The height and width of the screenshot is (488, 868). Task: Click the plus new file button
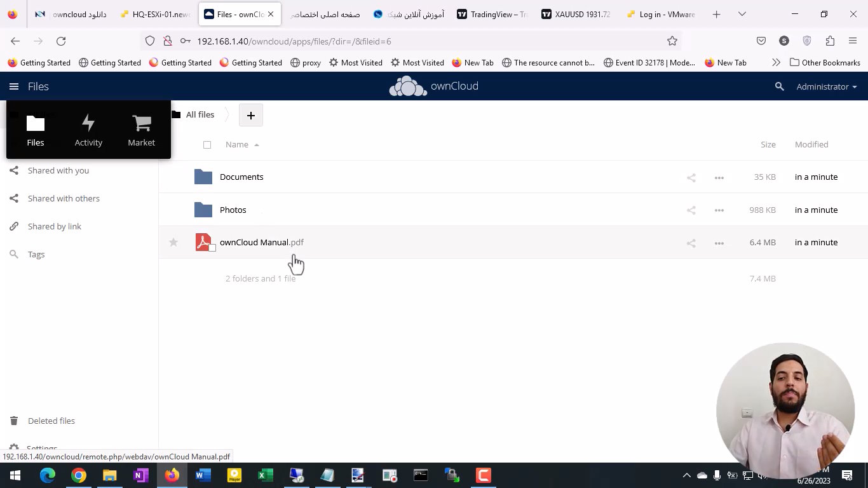(x=251, y=115)
